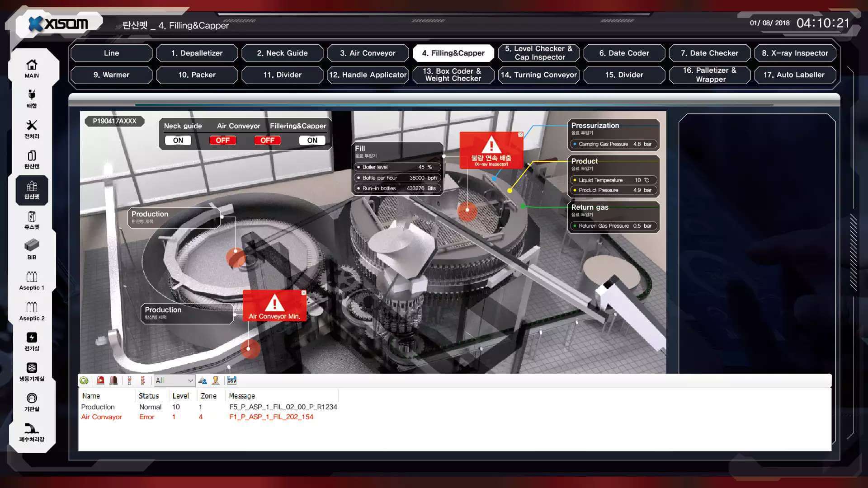Open the 배합 mixing section icon
868x488 pixels.
[32, 99]
